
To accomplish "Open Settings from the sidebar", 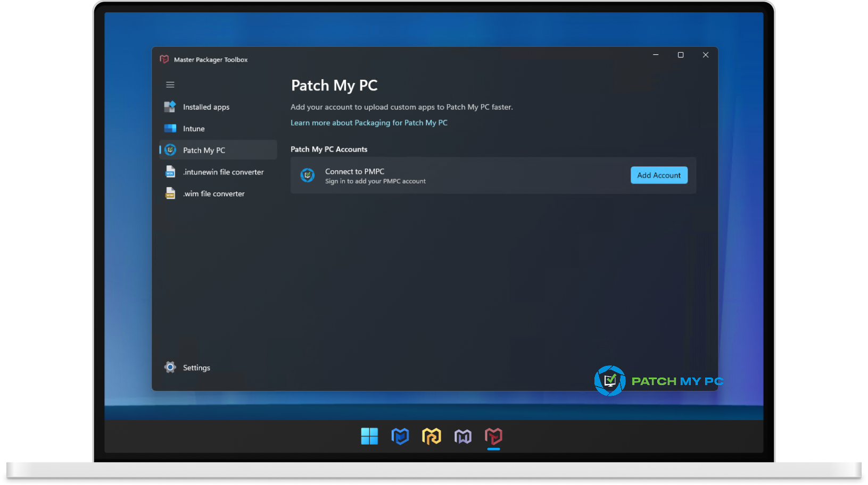I will [x=196, y=367].
